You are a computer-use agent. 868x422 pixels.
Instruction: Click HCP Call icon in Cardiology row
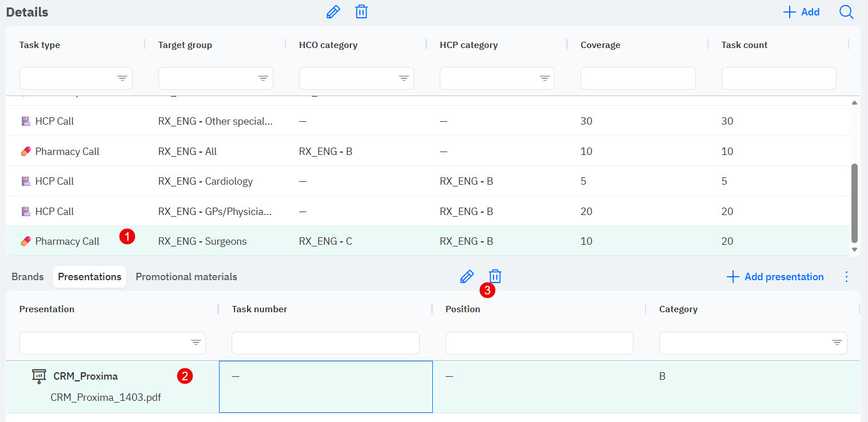(25, 181)
